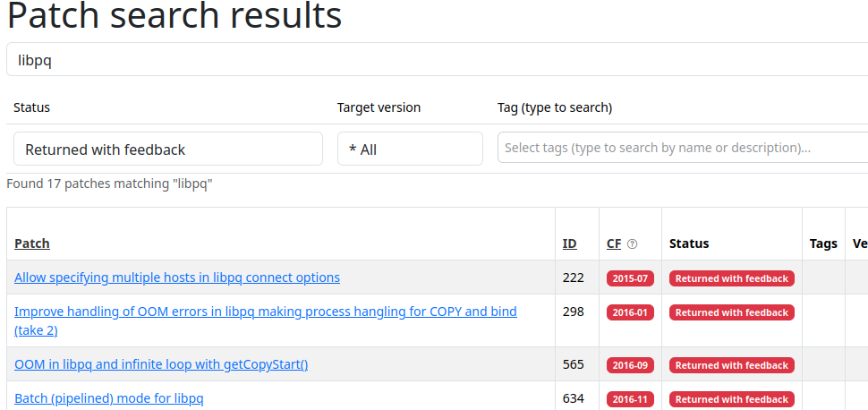Open 'Improve handling of OOM errors' patch link
The image size is (868, 410).
(x=265, y=312)
